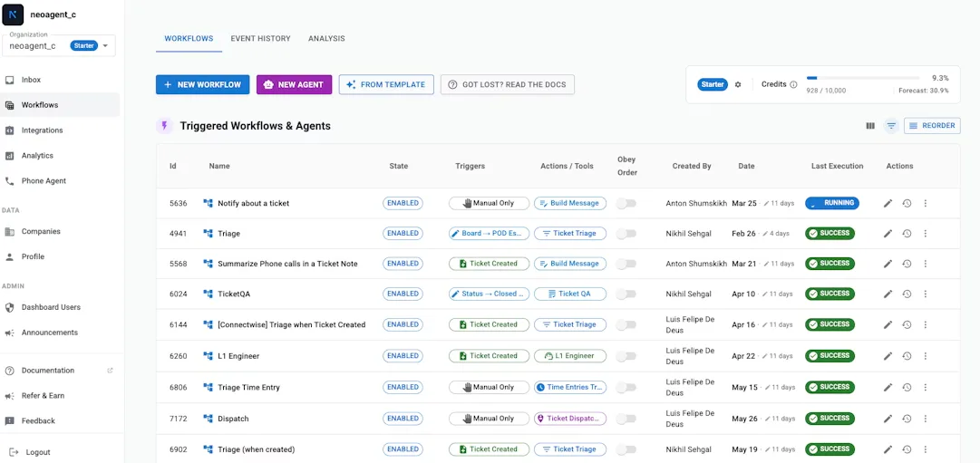This screenshot has height=463, width=980.
Task: Edit the Dispatch workflow
Action: coord(888,419)
